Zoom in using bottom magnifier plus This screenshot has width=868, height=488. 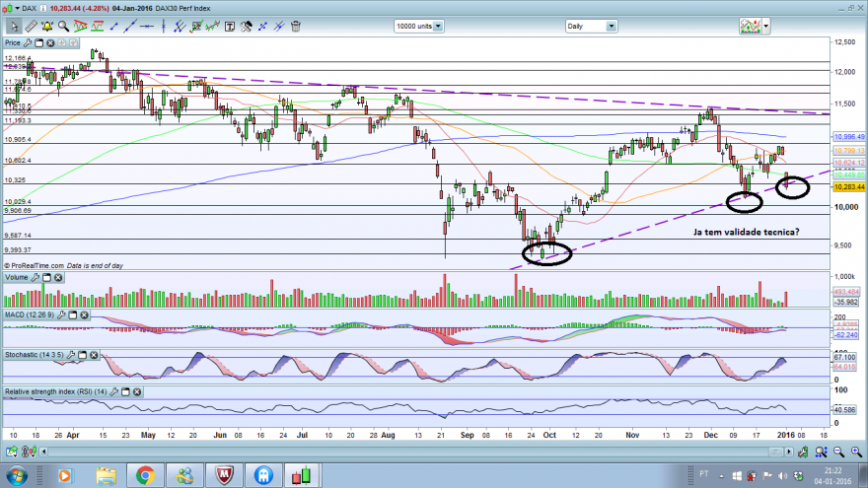tap(856, 453)
